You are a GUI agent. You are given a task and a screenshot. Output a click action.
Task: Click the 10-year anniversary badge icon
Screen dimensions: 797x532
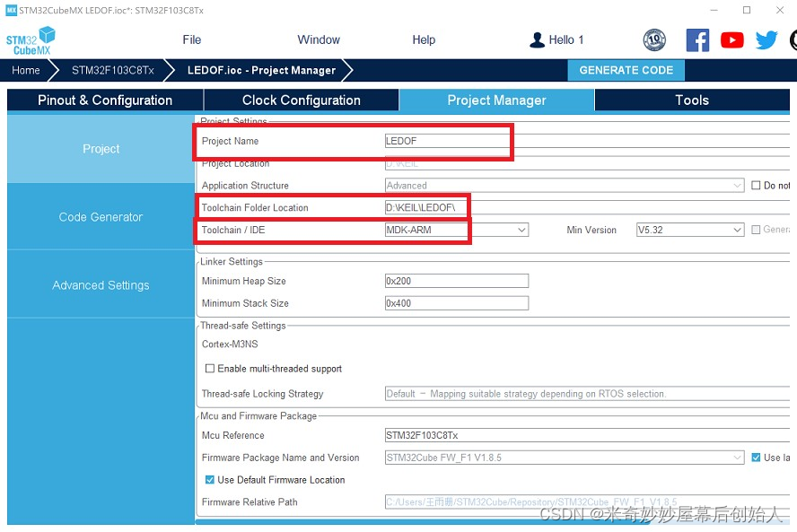point(654,40)
